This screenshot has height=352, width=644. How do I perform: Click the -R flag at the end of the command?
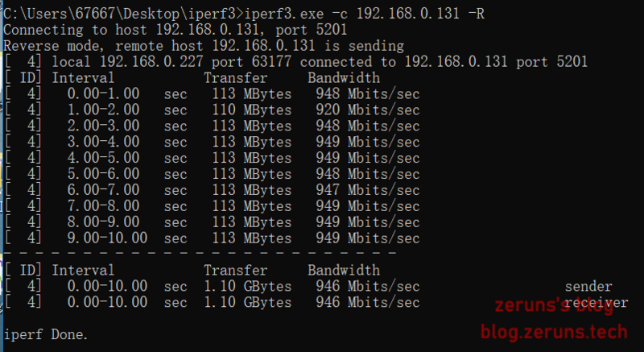(476, 14)
